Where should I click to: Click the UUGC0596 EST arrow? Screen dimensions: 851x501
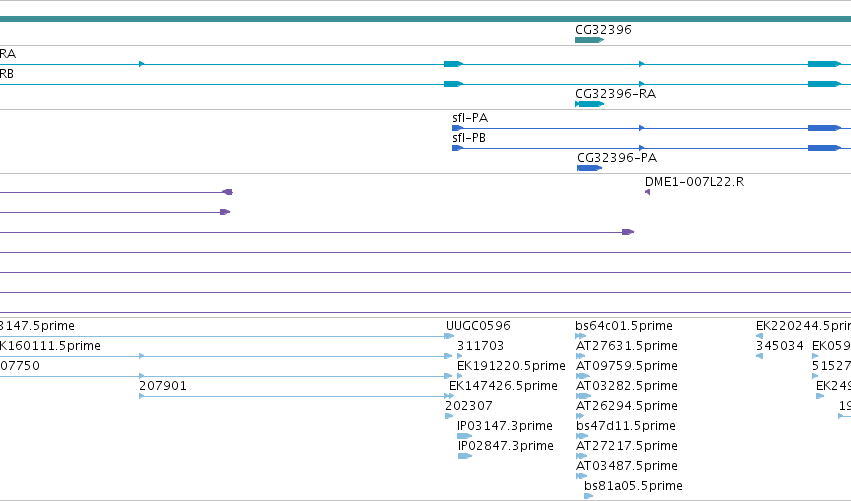click(x=449, y=336)
